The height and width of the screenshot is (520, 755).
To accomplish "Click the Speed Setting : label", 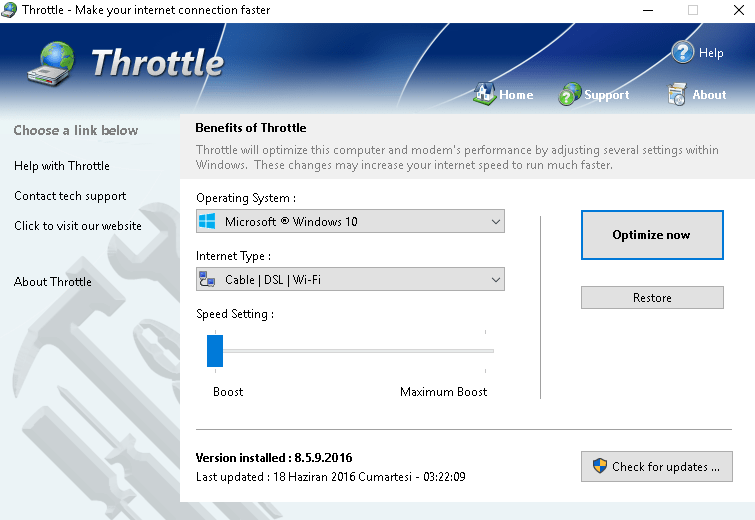I will (x=235, y=314).
